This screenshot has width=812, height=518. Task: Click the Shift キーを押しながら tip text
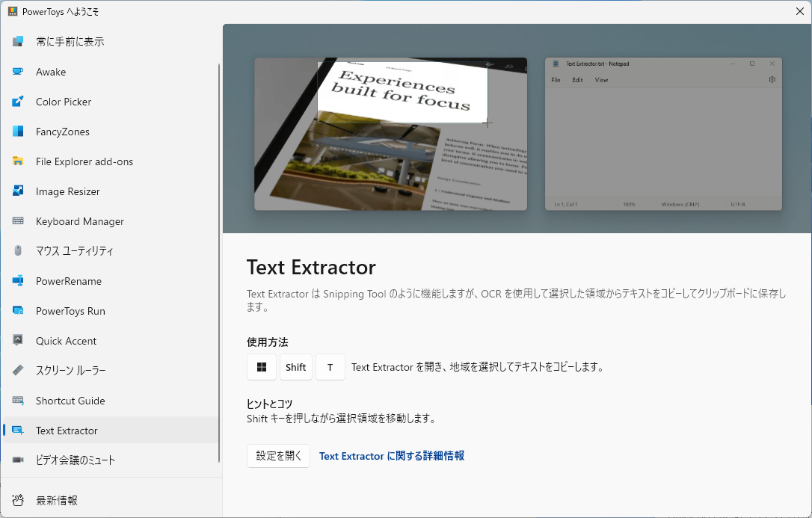point(342,418)
